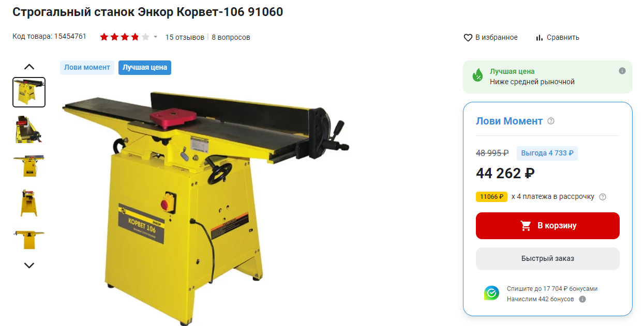
Task: Click installment payments help question icon
Action: tap(603, 197)
